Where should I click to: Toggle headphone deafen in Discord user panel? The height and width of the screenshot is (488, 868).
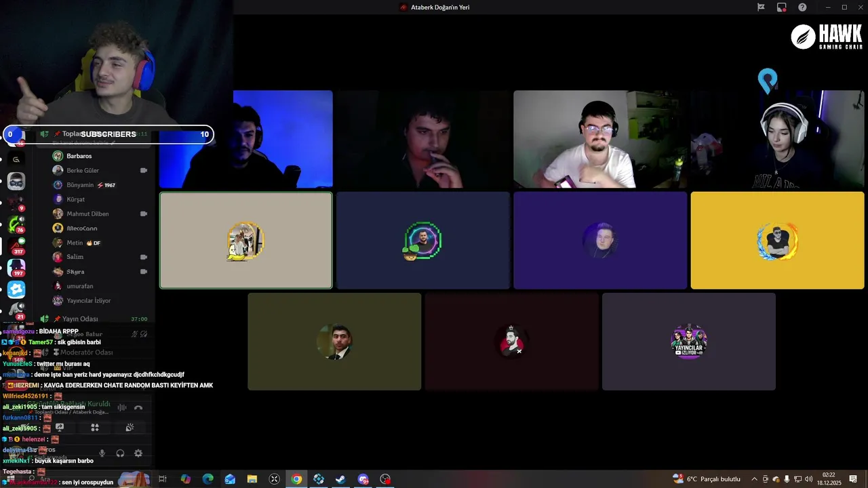[120, 453]
